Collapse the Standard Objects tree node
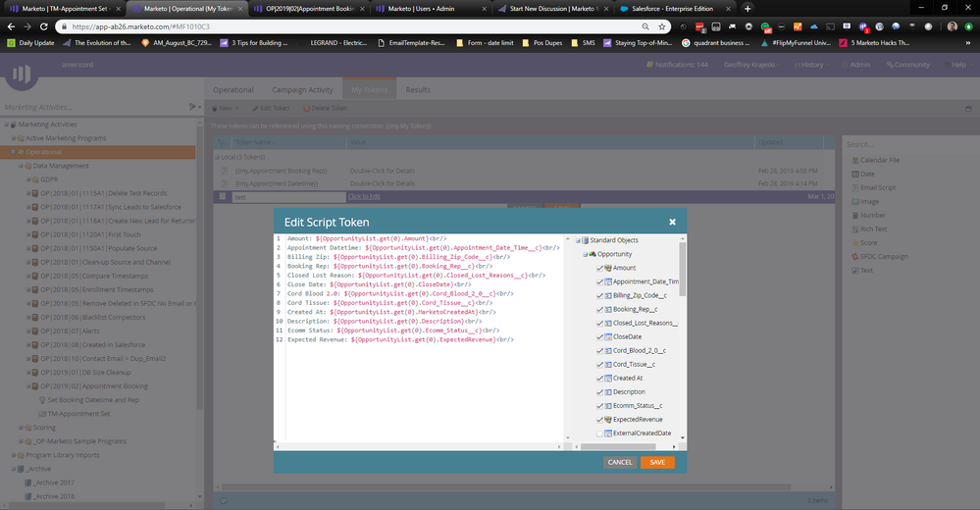 tap(577, 240)
